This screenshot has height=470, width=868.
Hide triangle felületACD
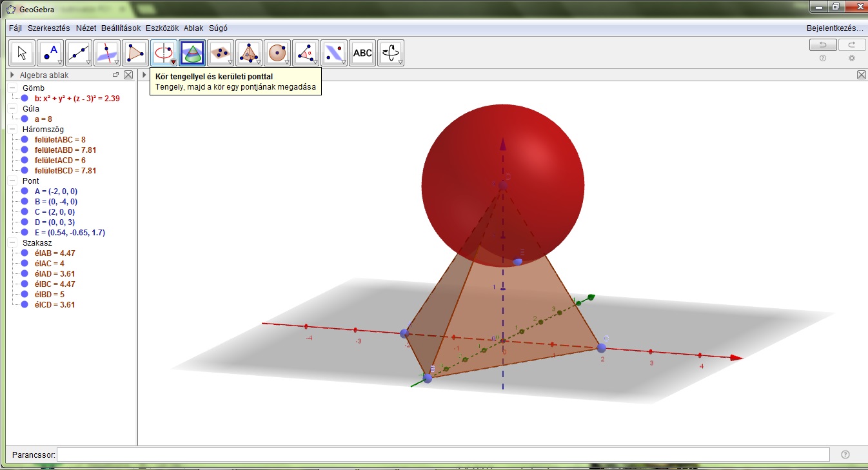tap(25, 161)
